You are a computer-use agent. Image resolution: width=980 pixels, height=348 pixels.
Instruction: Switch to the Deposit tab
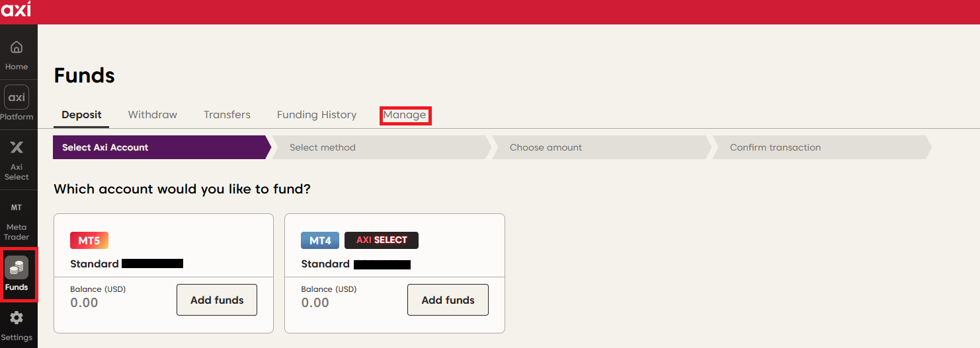pos(81,115)
